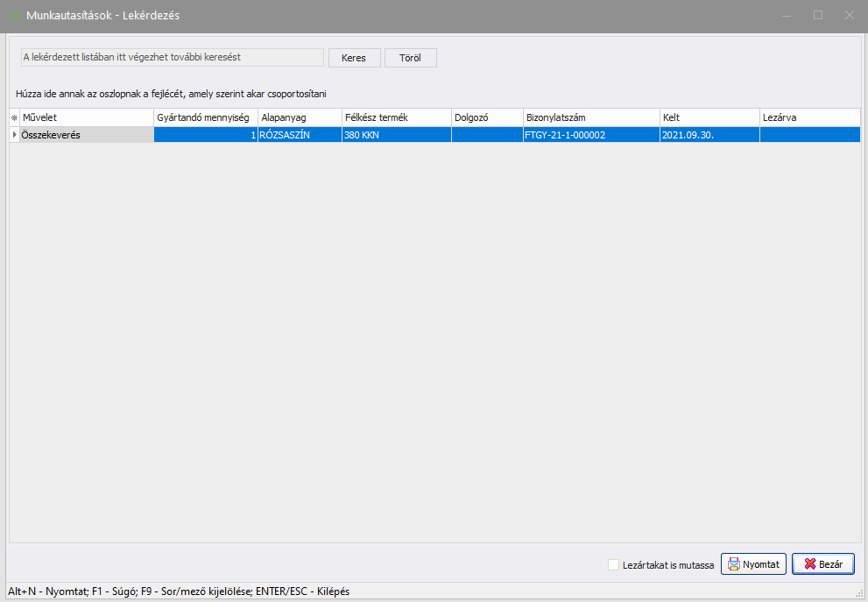The width and height of the screenshot is (868, 602).
Task: Click inside the list search text field
Action: coord(172,57)
